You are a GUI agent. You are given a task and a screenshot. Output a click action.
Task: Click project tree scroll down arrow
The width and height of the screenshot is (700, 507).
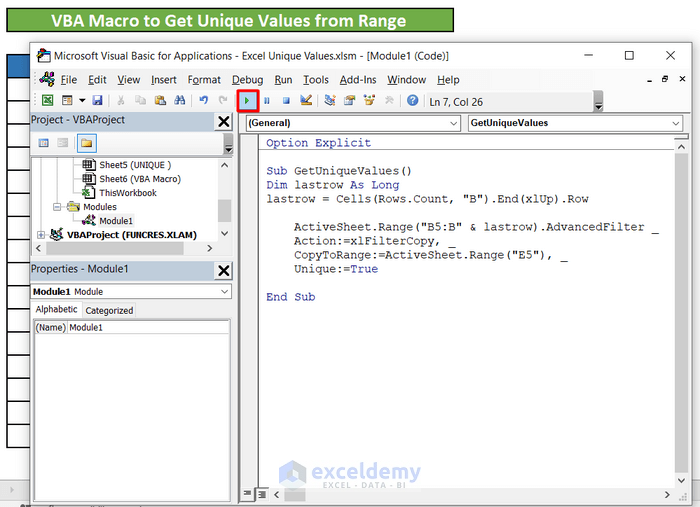225,233
